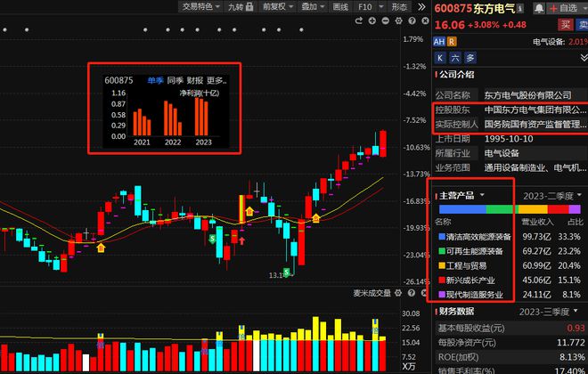Click the 麦米成交量 indicator label
This screenshot has width=588, height=374.
tap(372, 293)
